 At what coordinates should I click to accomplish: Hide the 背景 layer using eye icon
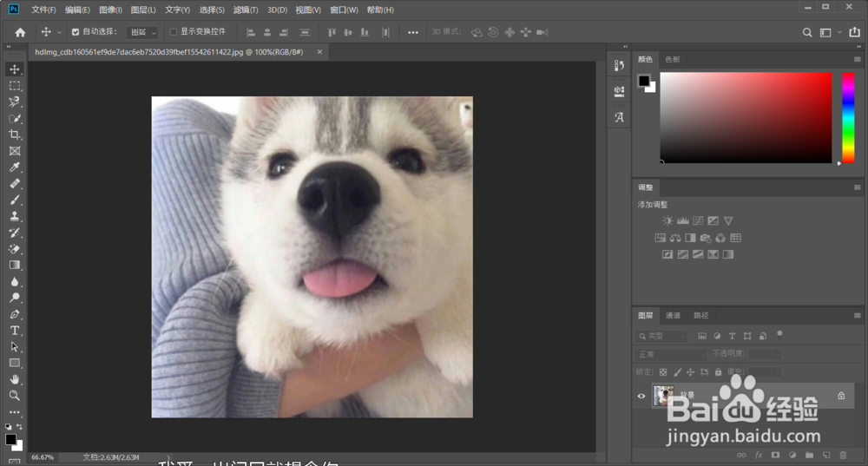point(641,396)
